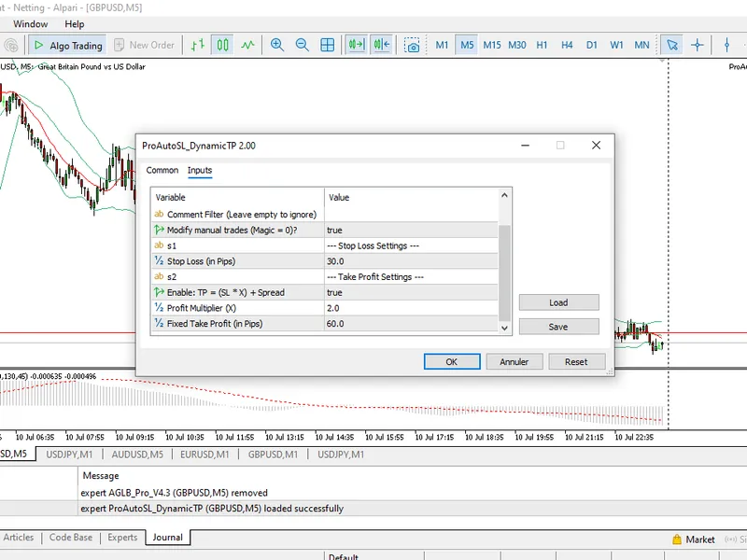Image resolution: width=747 pixels, height=560 pixels.
Task: Open the EURUSD,M1 chart tab
Action: [204, 455]
